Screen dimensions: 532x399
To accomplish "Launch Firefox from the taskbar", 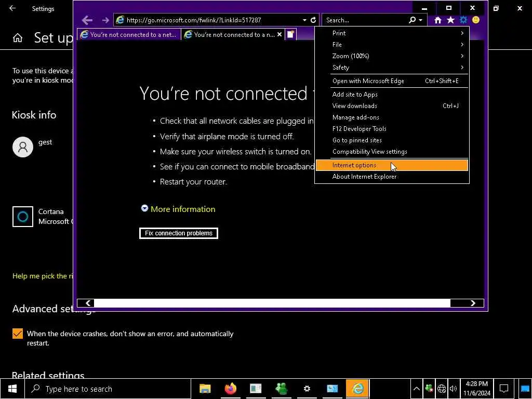I will (230, 389).
